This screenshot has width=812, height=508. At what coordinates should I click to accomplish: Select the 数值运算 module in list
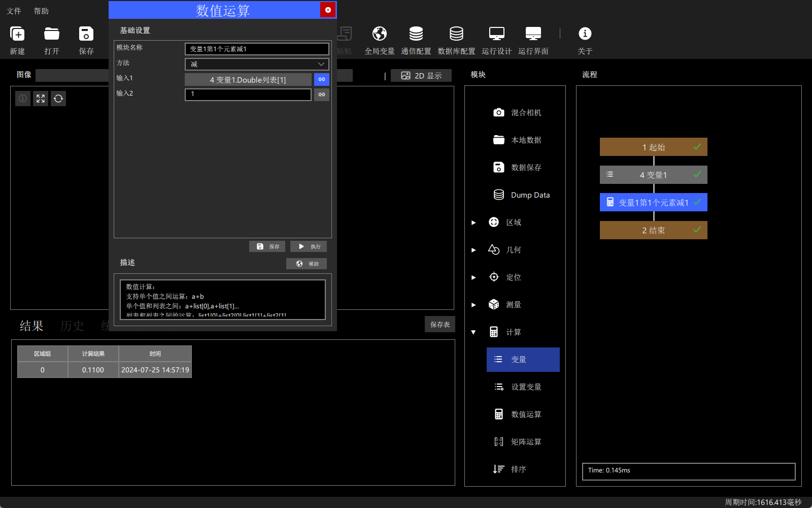point(523,415)
